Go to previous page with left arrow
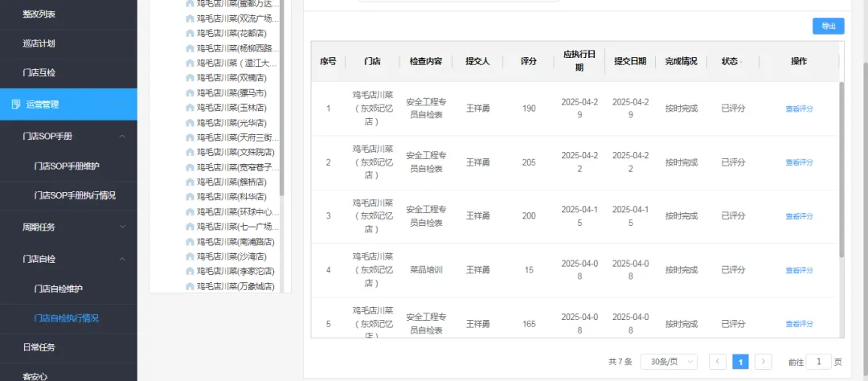The height and width of the screenshot is (381, 868). pyautogui.click(x=718, y=362)
